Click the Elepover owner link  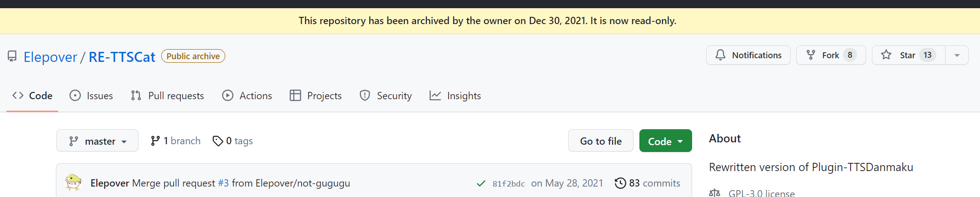click(x=50, y=57)
